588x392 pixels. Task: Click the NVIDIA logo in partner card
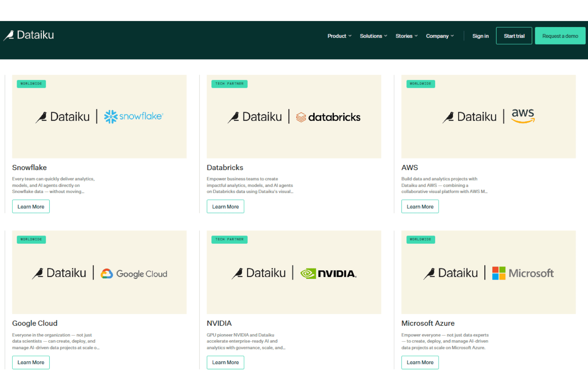click(x=328, y=273)
